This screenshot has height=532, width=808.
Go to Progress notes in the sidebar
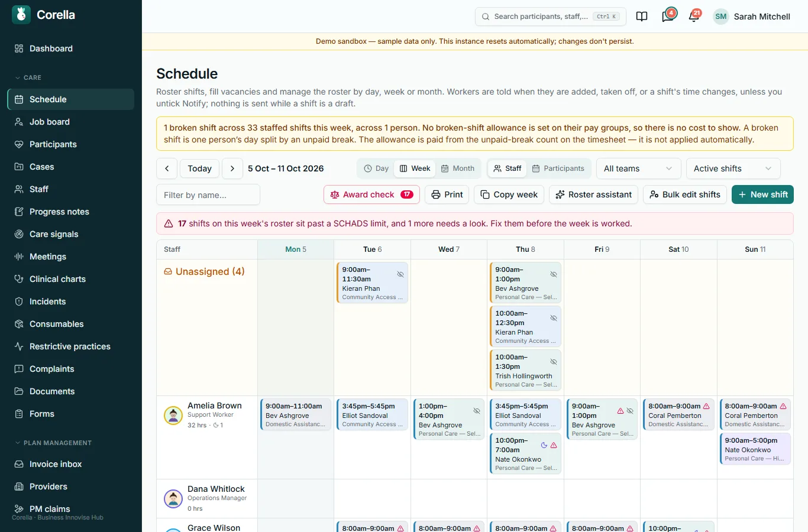[x=71, y=212]
